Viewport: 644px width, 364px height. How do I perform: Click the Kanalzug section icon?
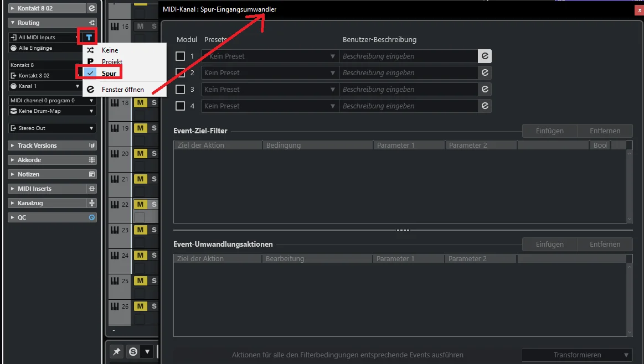point(92,203)
